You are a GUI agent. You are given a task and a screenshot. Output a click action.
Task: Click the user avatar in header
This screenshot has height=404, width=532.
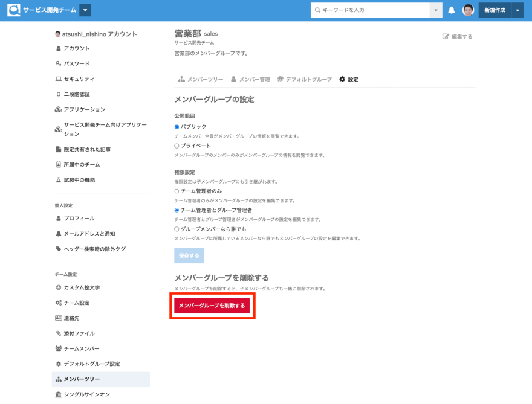[x=468, y=10]
